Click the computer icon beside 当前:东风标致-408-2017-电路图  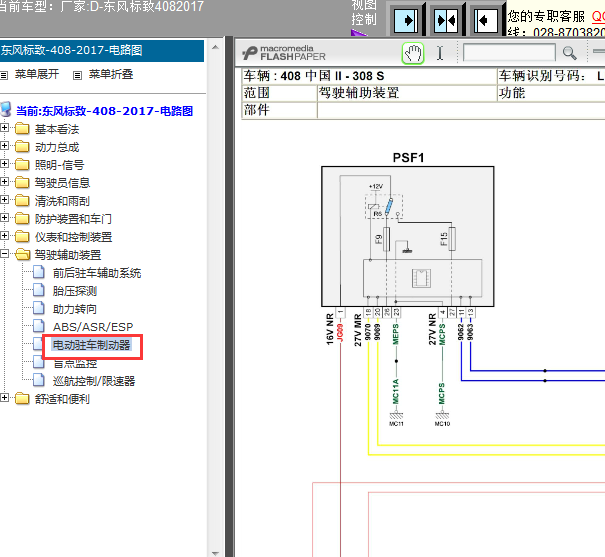(6, 110)
